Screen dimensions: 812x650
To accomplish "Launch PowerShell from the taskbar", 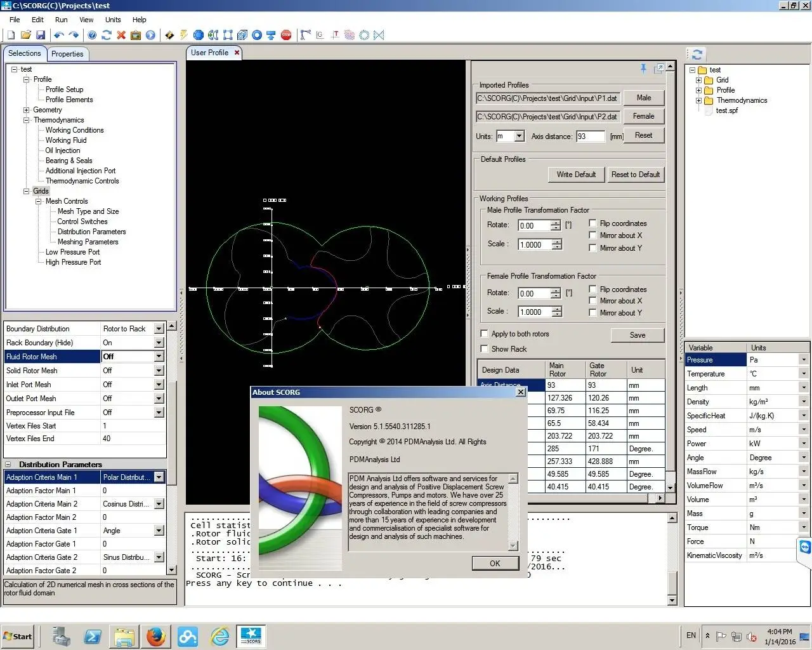I will pyautogui.click(x=93, y=636).
